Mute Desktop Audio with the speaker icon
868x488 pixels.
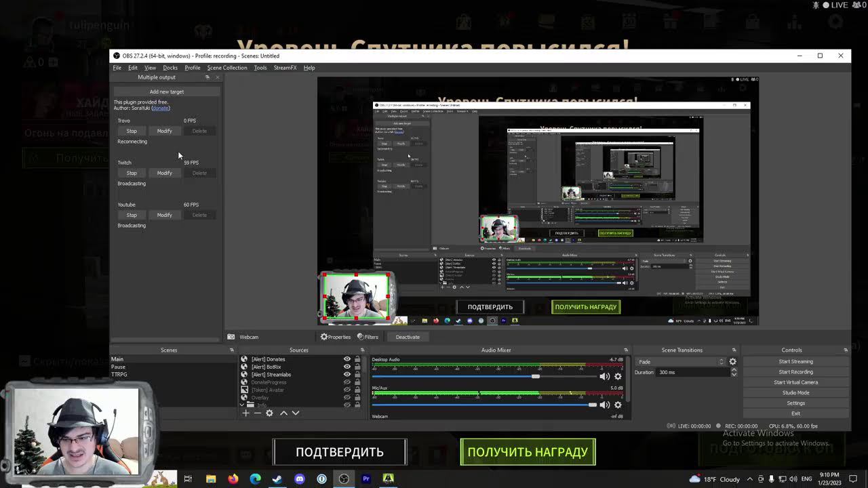[604, 376]
